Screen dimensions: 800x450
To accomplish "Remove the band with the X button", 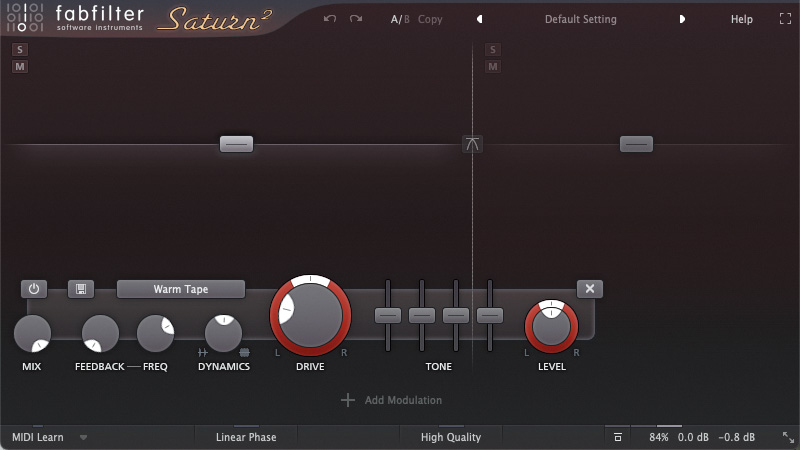I will click(590, 289).
